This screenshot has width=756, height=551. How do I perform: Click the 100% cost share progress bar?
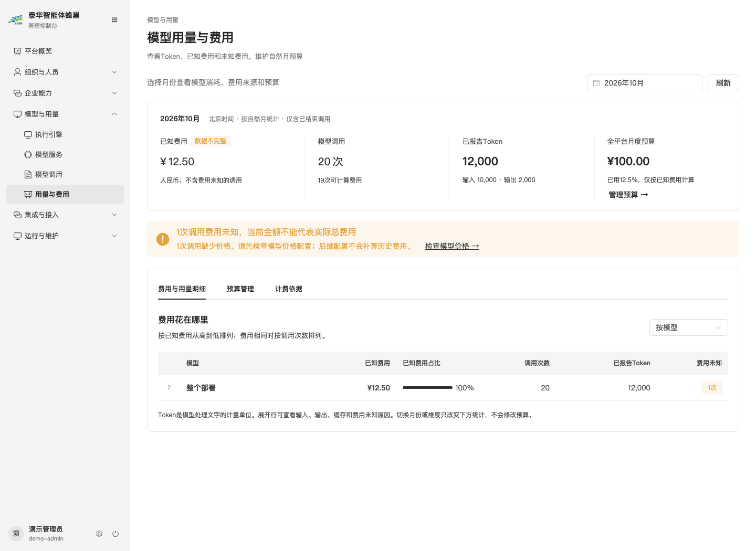(427, 388)
